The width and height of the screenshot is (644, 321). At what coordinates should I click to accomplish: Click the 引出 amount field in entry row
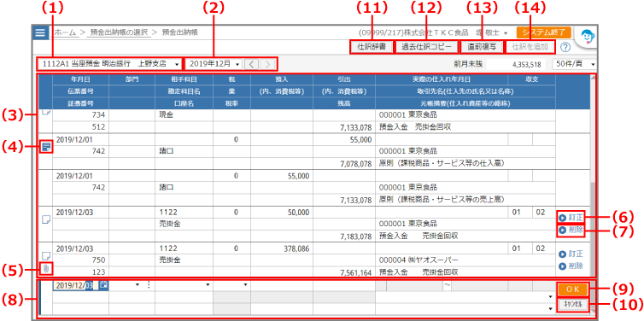pos(343,285)
